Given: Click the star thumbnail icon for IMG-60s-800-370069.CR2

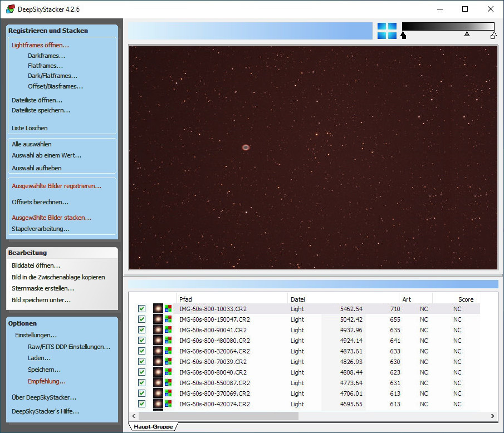Looking at the screenshot, I should [x=158, y=393].
